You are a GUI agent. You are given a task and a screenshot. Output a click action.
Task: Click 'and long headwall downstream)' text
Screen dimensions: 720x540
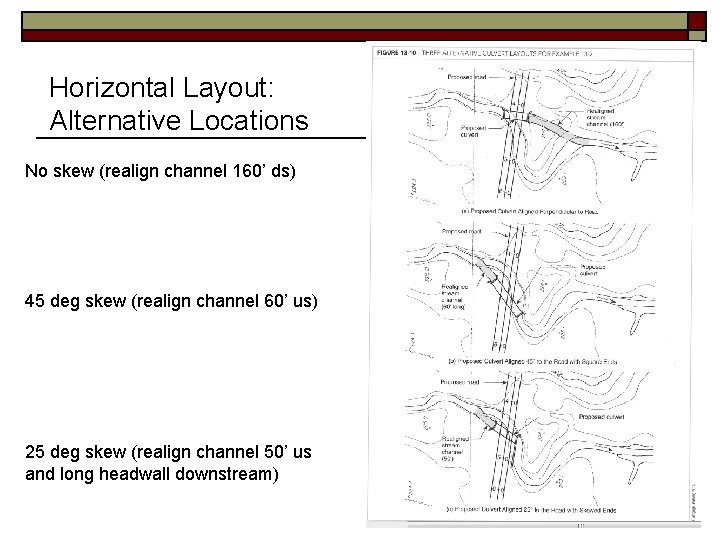tap(152, 474)
